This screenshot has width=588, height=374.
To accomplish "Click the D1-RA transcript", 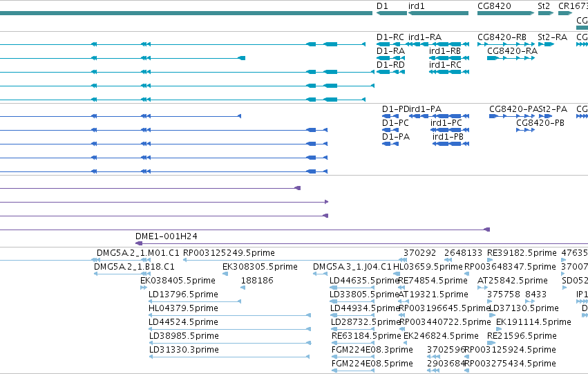I will tap(390, 58).
